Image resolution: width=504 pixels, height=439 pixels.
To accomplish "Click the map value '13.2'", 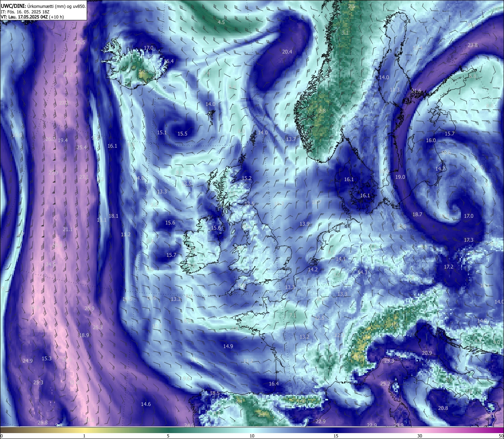I will [304, 337].
